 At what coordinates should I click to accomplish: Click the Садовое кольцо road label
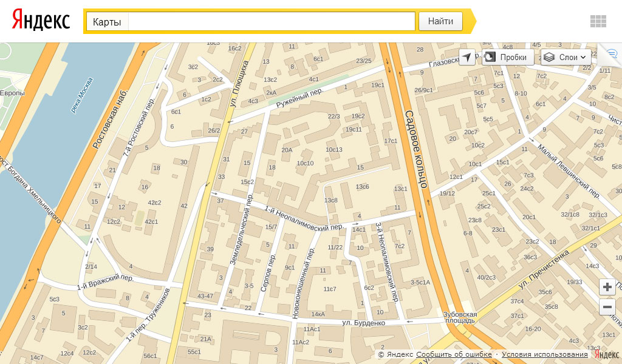[416, 149]
